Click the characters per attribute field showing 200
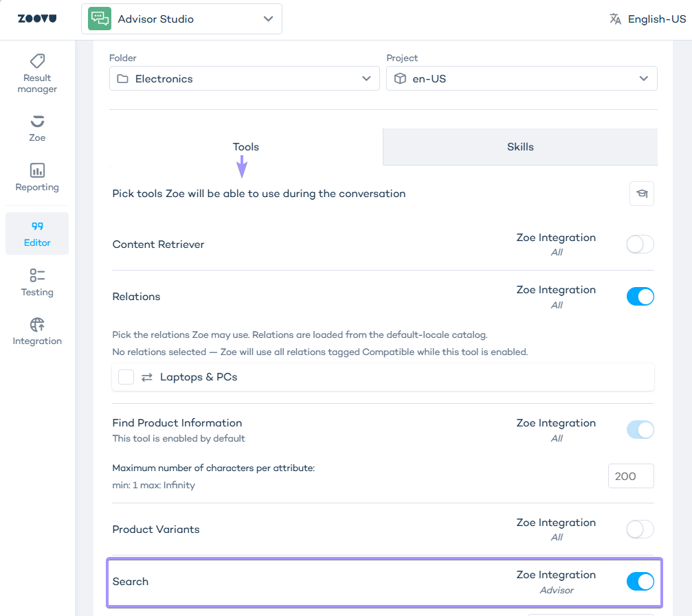 pyautogui.click(x=631, y=476)
